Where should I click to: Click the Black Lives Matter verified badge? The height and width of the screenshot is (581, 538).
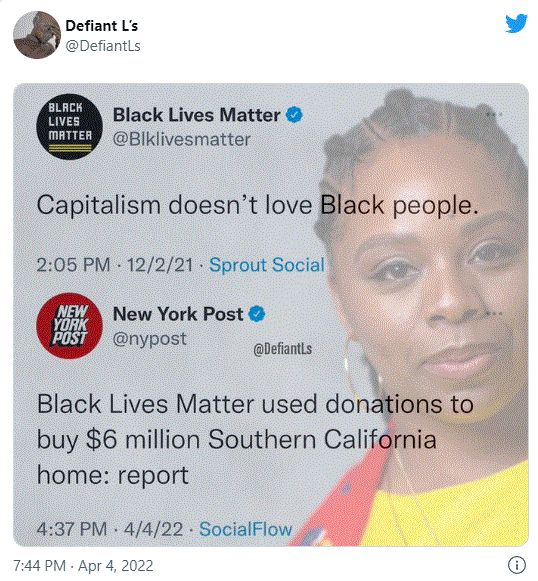click(x=294, y=114)
